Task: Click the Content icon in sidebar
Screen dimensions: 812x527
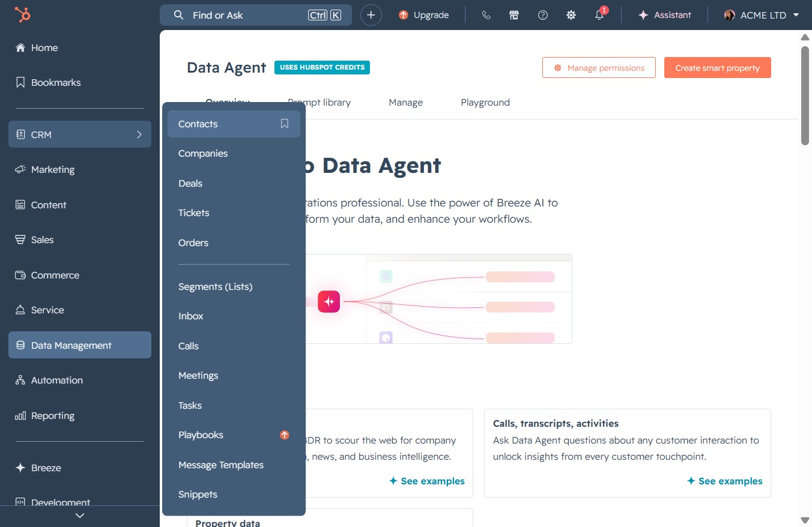Action: (20, 205)
